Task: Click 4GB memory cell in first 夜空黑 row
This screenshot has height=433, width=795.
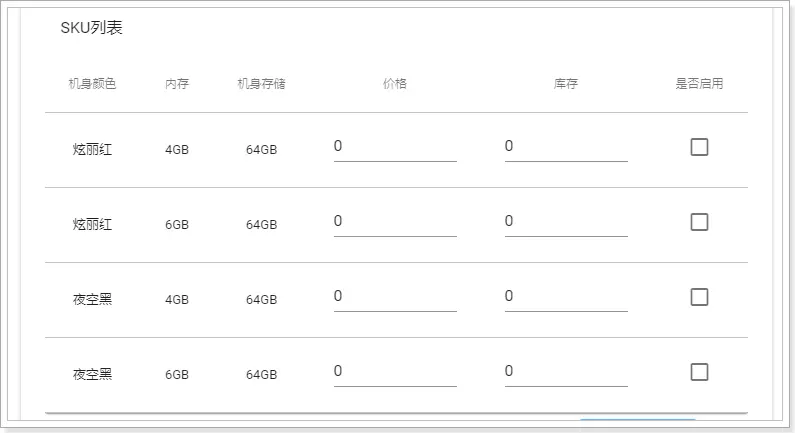Action: click(x=177, y=300)
